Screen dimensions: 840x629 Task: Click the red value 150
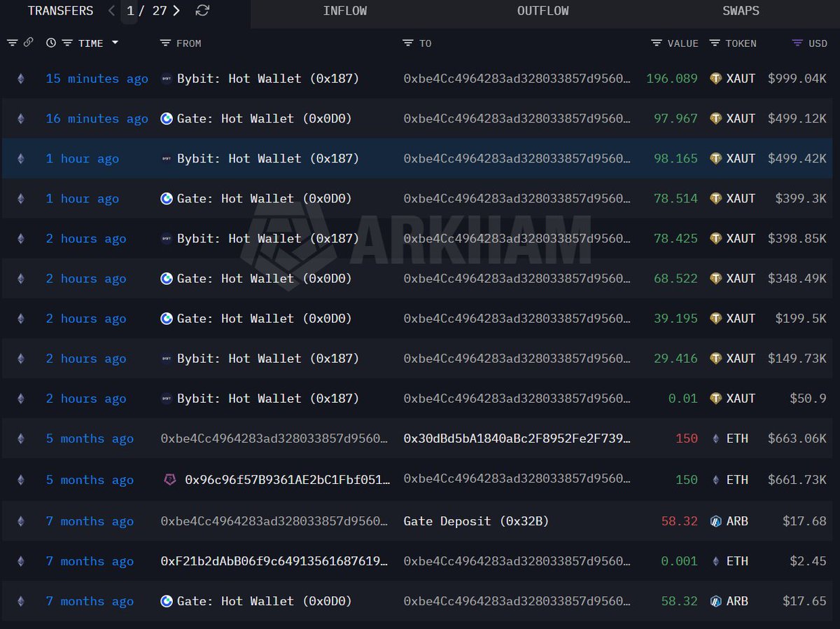687,438
